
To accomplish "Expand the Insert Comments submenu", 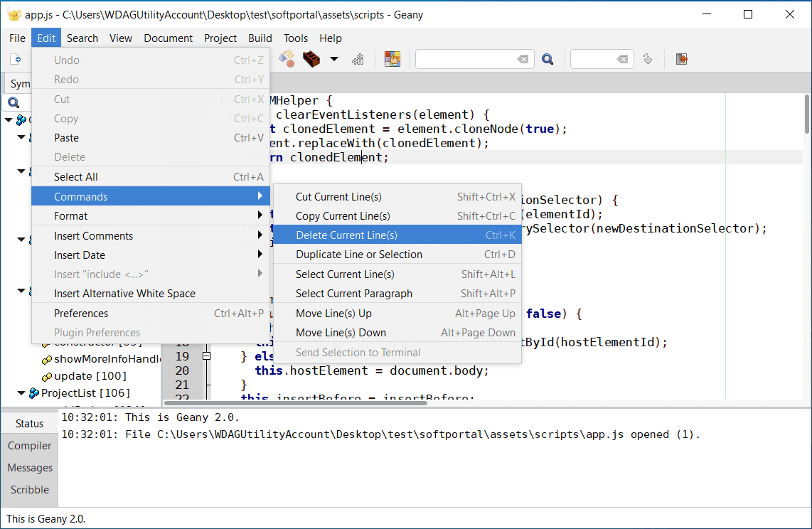I will click(x=151, y=236).
